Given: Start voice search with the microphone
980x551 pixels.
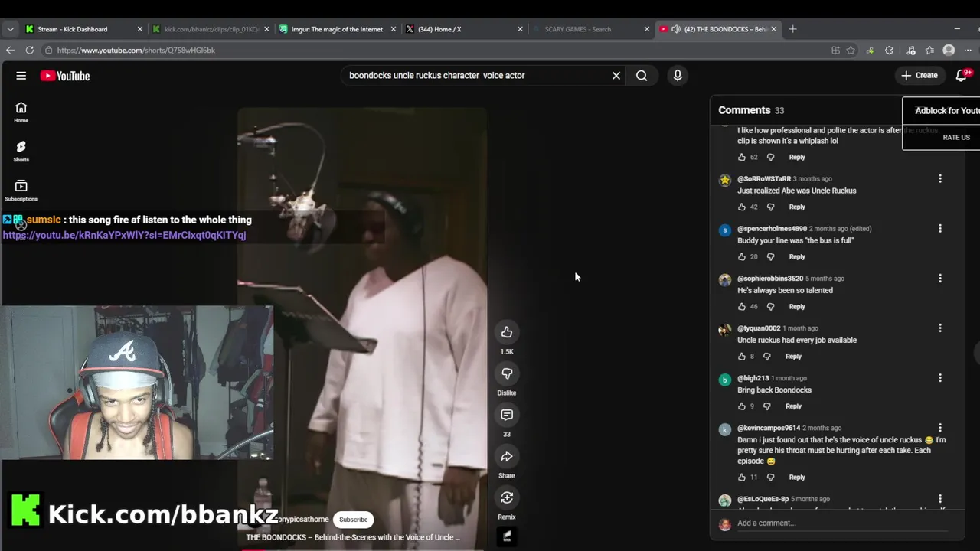Looking at the screenshot, I should click(678, 76).
